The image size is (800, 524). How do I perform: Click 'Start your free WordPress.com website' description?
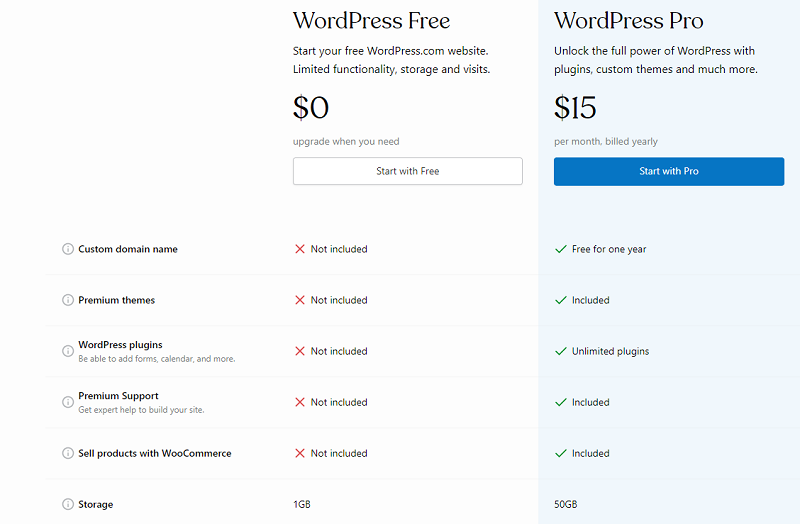[391, 60]
